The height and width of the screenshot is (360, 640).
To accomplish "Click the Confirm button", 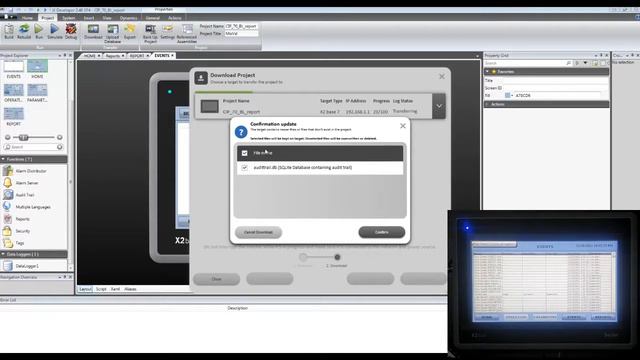I will coord(382,232).
